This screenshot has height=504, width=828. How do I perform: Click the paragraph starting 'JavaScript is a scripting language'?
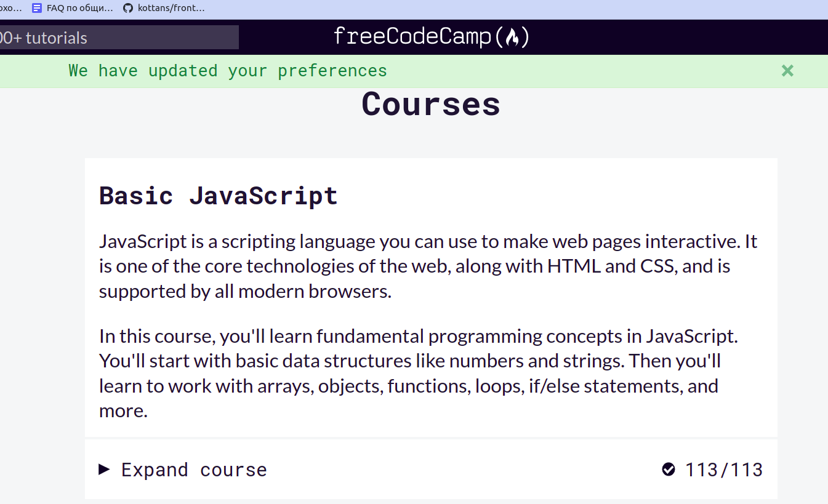tap(428, 266)
